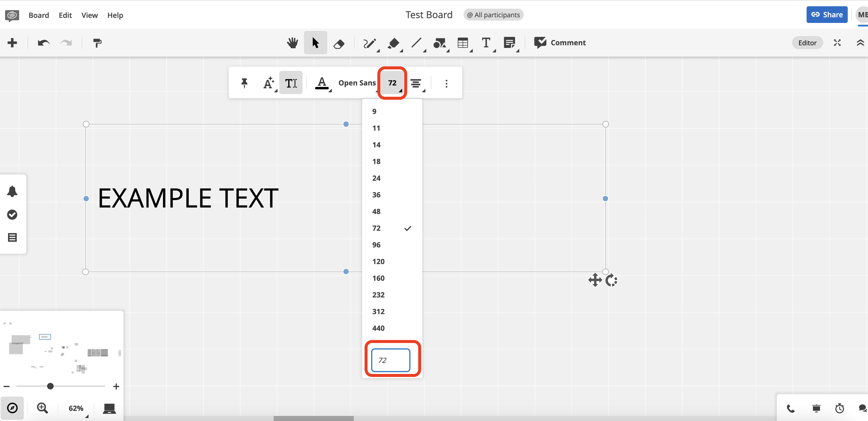The image size is (868, 421).
Task: Select the highlighter fill tool
Action: (394, 43)
